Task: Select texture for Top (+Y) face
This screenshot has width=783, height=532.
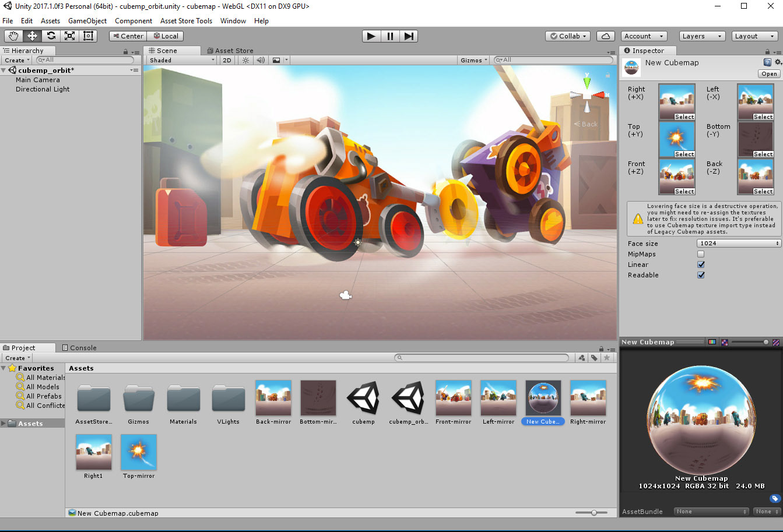Action: coord(684,154)
